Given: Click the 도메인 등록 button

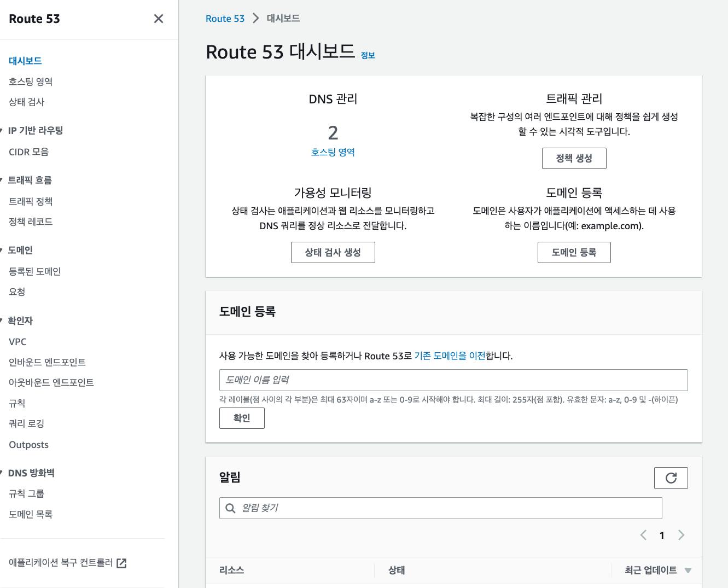Looking at the screenshot, I should click(x=574, y=252).
